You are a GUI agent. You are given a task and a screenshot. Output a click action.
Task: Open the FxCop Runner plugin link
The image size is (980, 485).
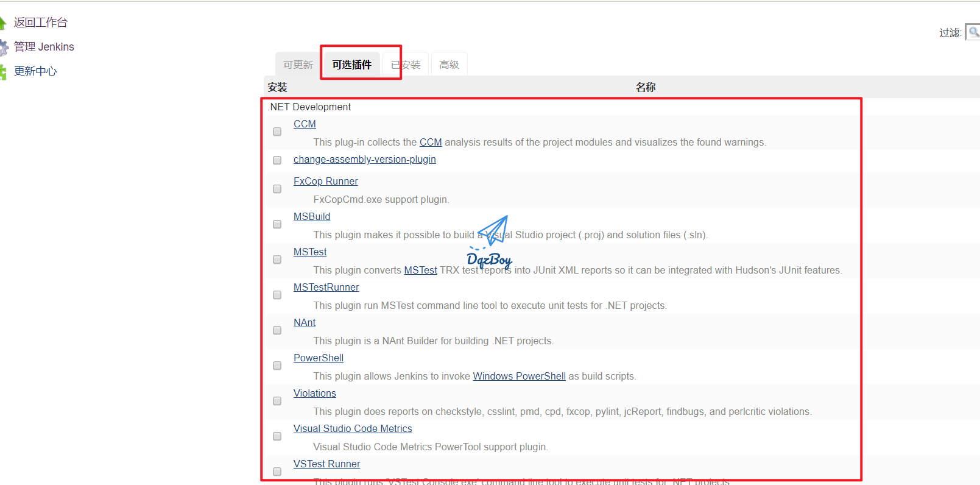click(325, 181)
